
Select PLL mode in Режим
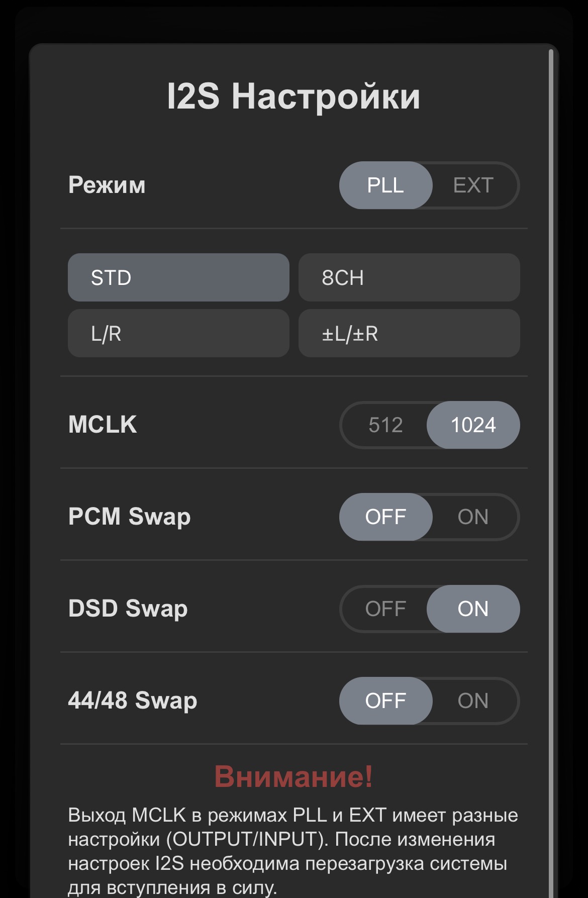pos(385,185)
